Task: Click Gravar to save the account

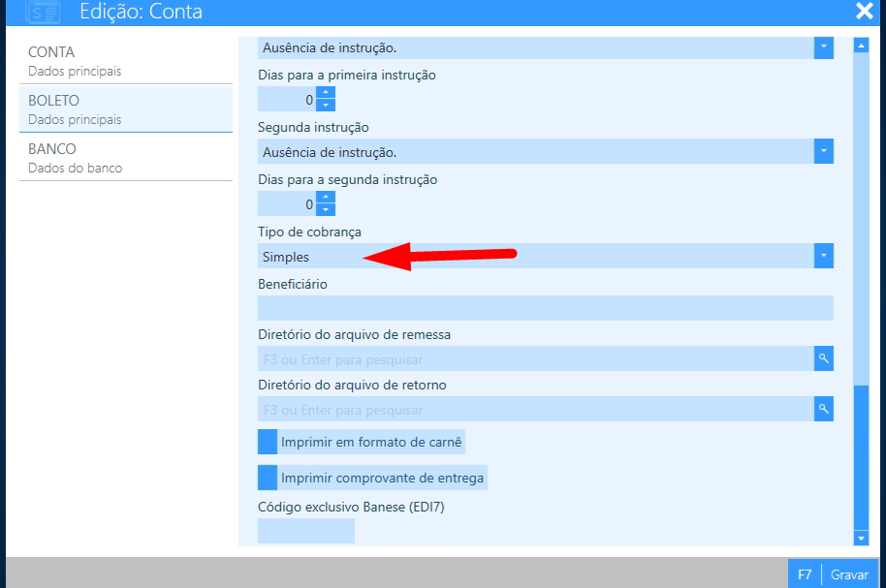Action: tap(848, 574)
